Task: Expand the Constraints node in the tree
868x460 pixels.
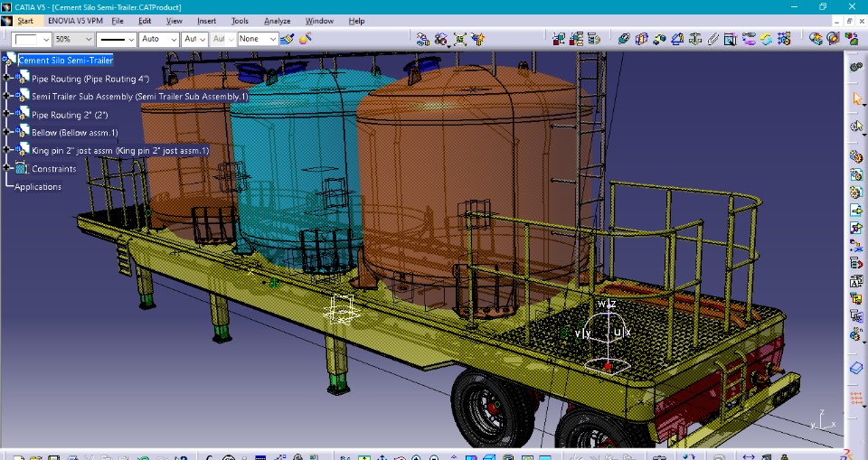Action: pyautogui.click(x=7, y=168)
